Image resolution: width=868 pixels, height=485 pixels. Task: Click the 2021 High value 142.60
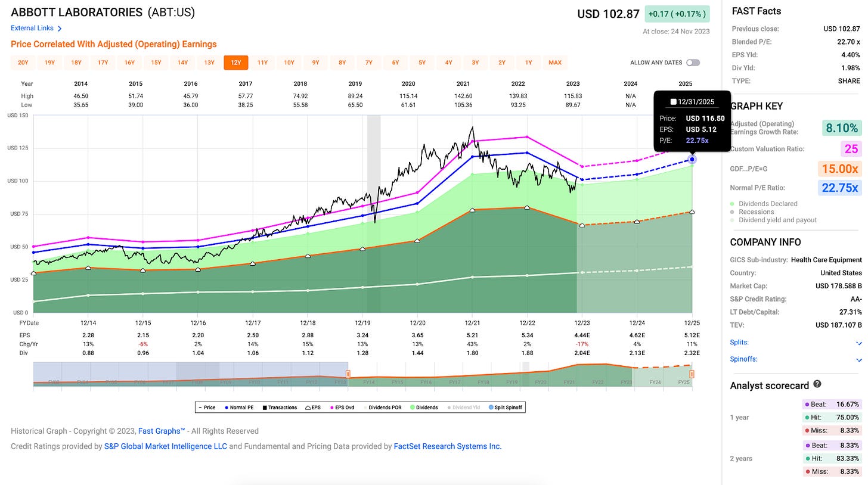463,96
